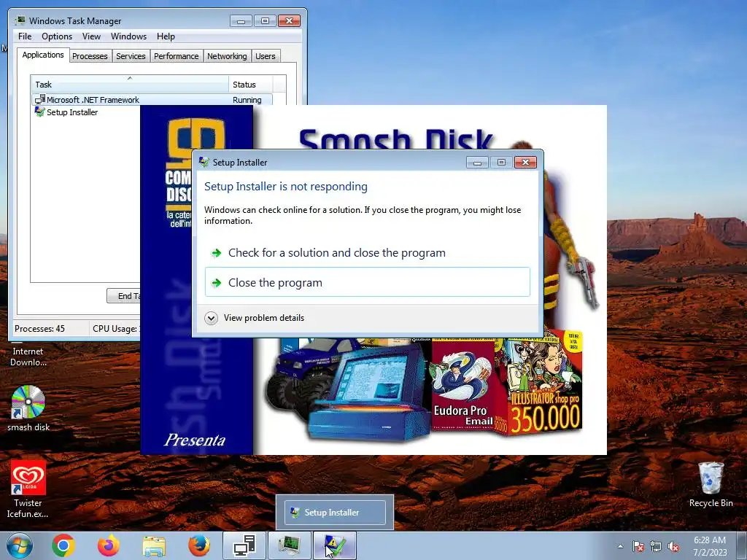Click Close the program option

pyautogui.click(x=368, y=282)
